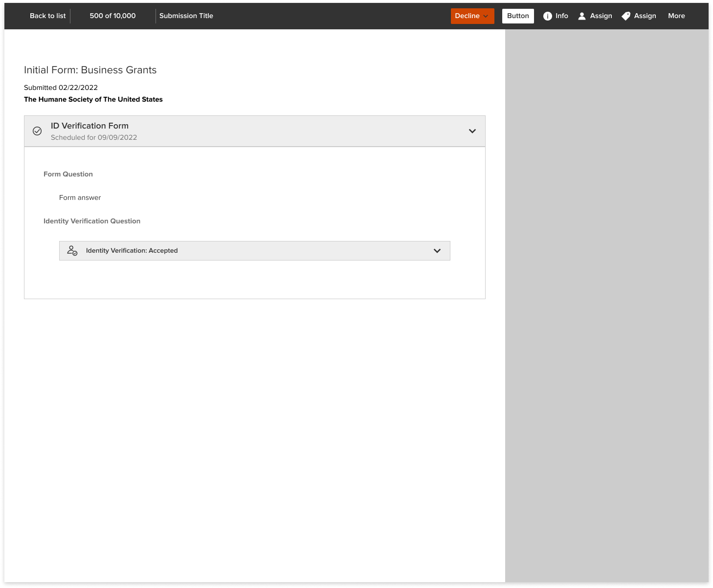Click the Form Question label
This screenshot has height=588, width=713.
point(68,174)
